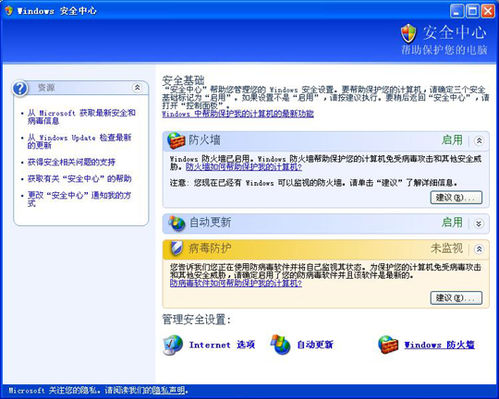Click the blue question mark 资源 icon
The width and height of the screenshot is (499, 399).
[20, 89]
